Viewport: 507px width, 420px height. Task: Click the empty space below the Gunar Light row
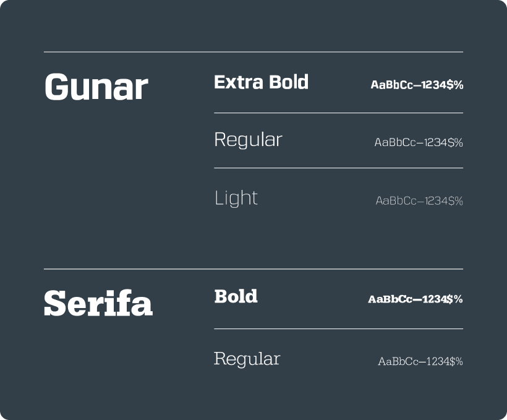tap(338, 238)
